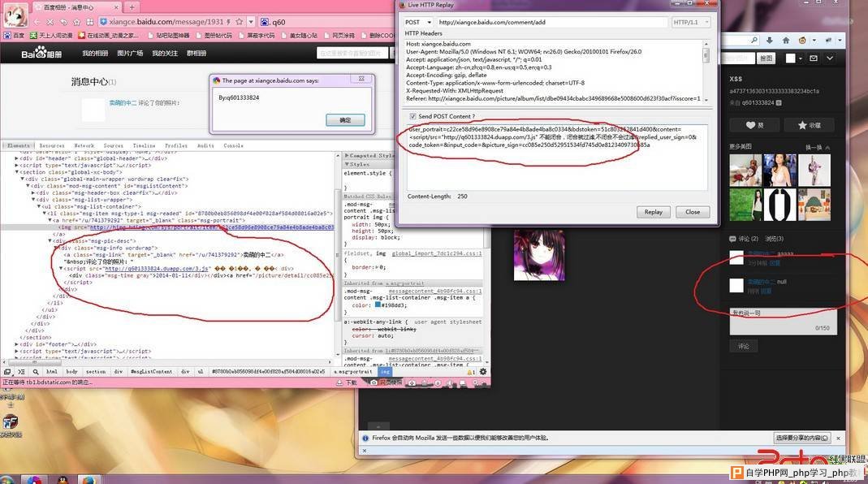Collapse the section global-xc-body node
The image size is (868, 484).
click(16, 171)
